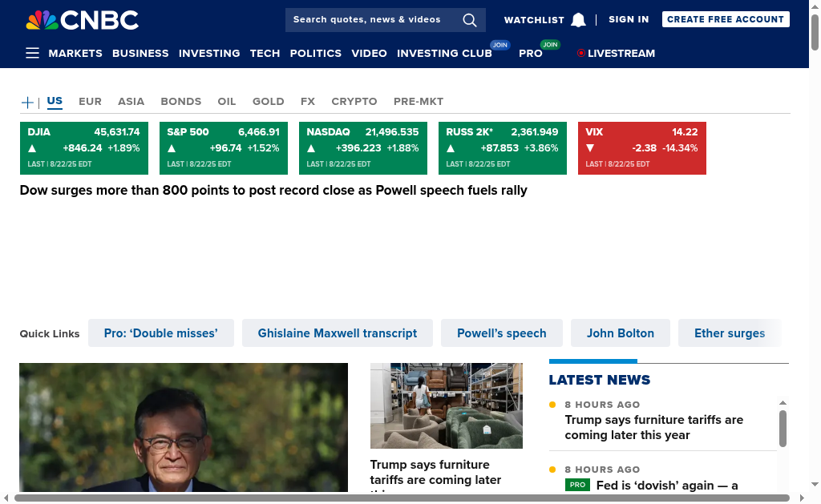Click the horizontal scroll left arrow

click(x=6, y=498)
